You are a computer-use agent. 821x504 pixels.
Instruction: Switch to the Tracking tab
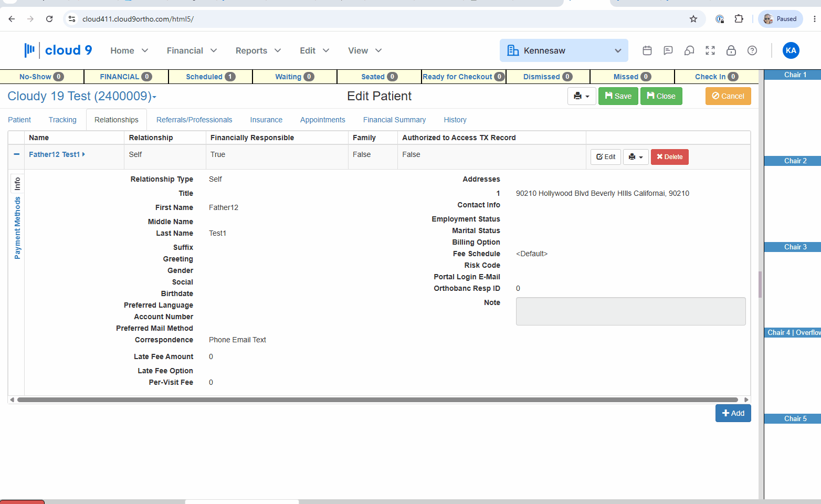coord(62,120)
